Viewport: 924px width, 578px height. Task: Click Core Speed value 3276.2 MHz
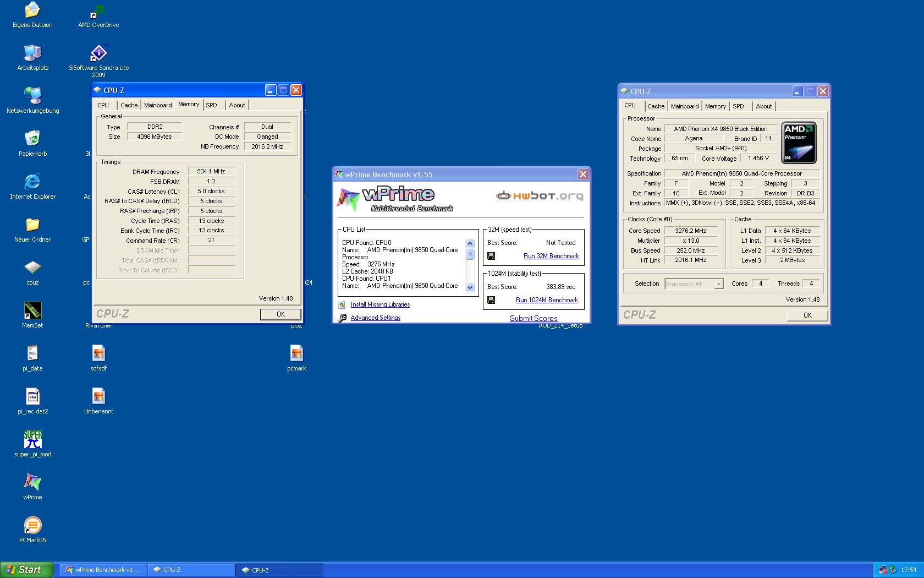(691, 231)
